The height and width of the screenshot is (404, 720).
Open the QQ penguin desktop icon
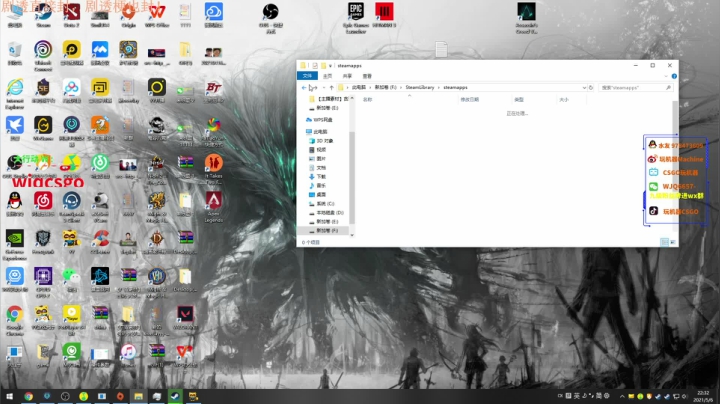pyautogui.click(x=15, y=204)
